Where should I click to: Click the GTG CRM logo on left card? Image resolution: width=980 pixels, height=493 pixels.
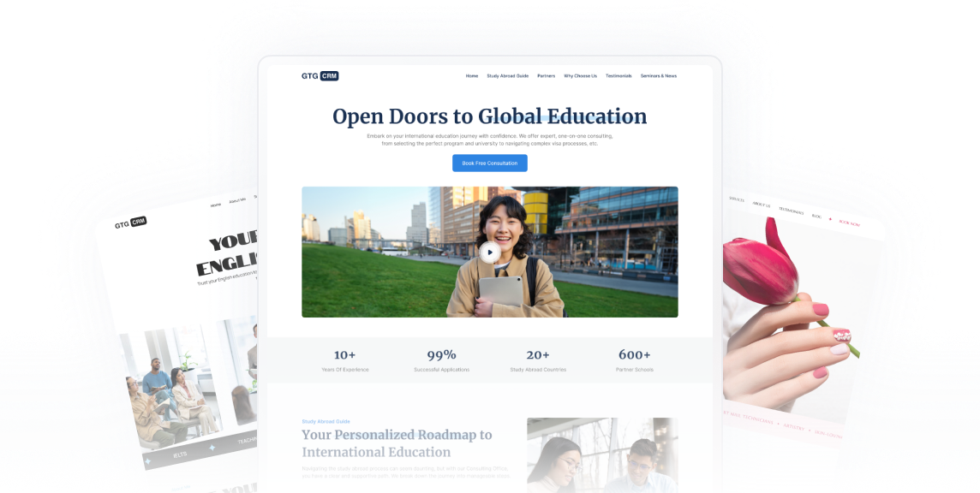(131, 223)
